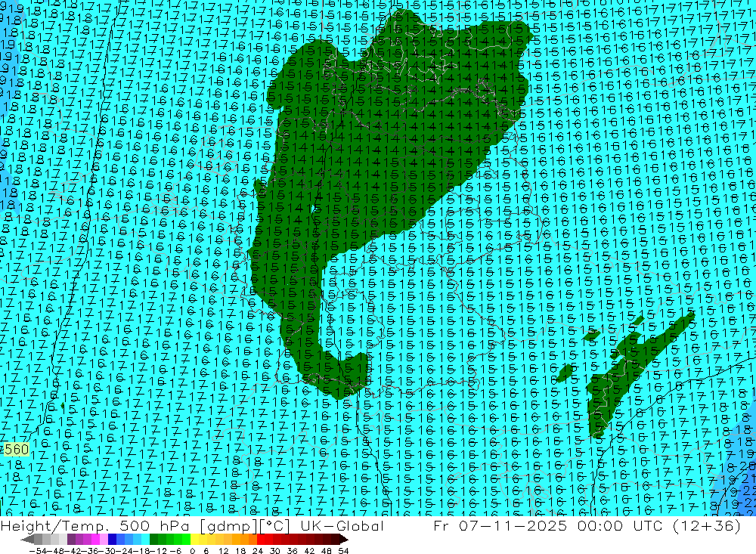Viewport: 756px width, 554px height.
Task: Click the 560 height contour label
Action: pos(17,450)
